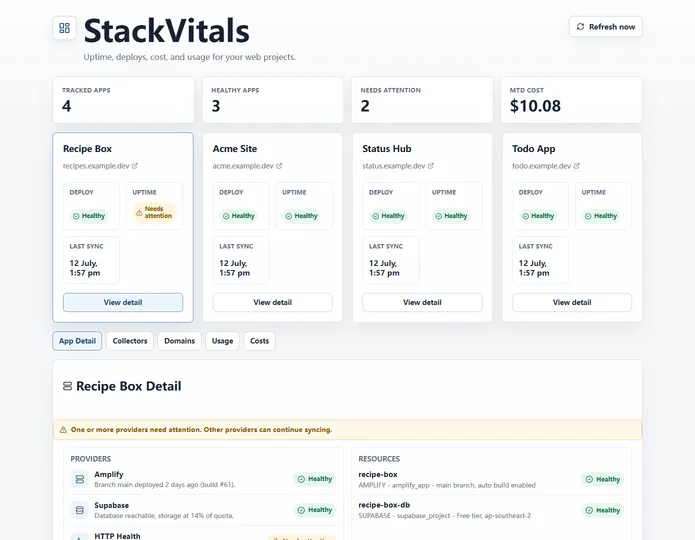Select the Amplify provider row name

pyautogui.click(x=109, y=474)
